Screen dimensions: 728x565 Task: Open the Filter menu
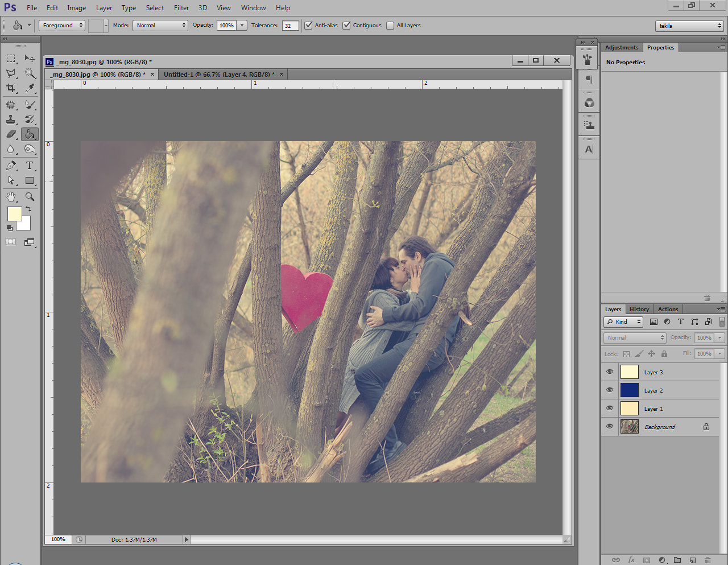181,8
